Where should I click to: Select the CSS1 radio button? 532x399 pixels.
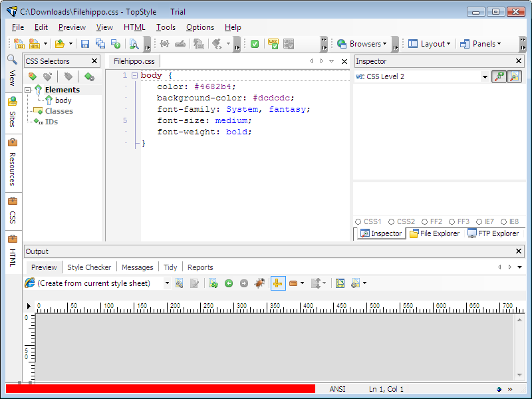click(x=358, y=221)
